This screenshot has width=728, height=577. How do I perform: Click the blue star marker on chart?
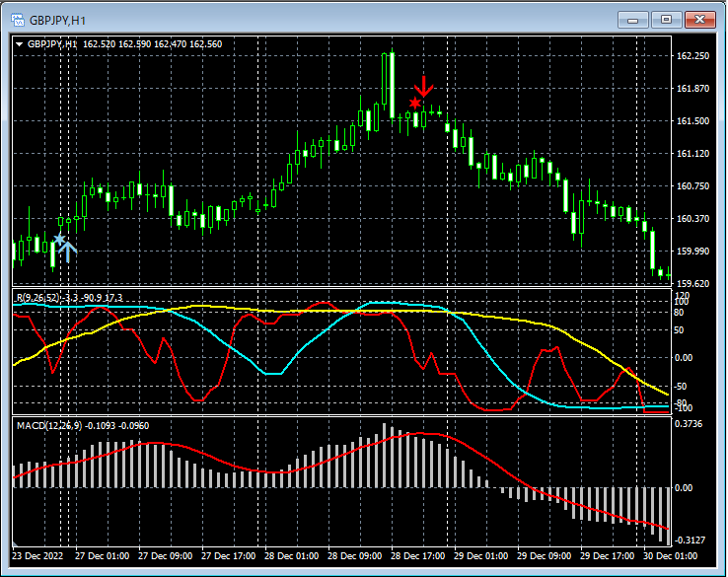click(60, 239)
